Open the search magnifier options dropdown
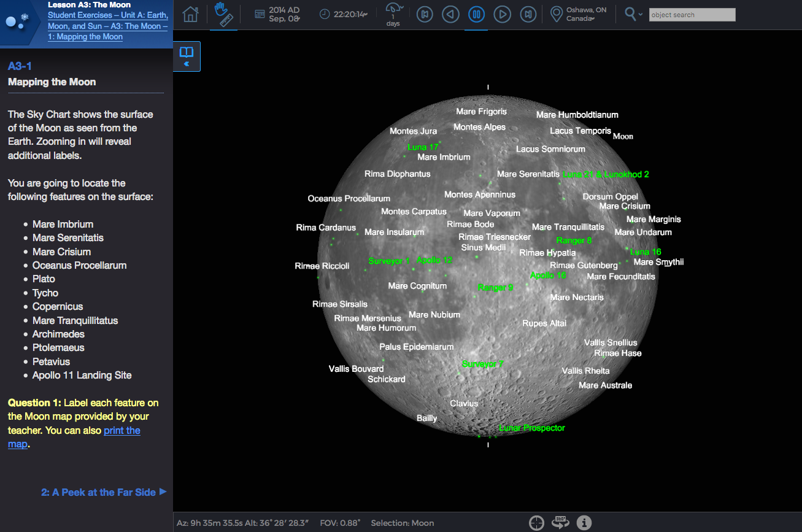This screenshot has width=802, height=532. click(x=634, y=15)
